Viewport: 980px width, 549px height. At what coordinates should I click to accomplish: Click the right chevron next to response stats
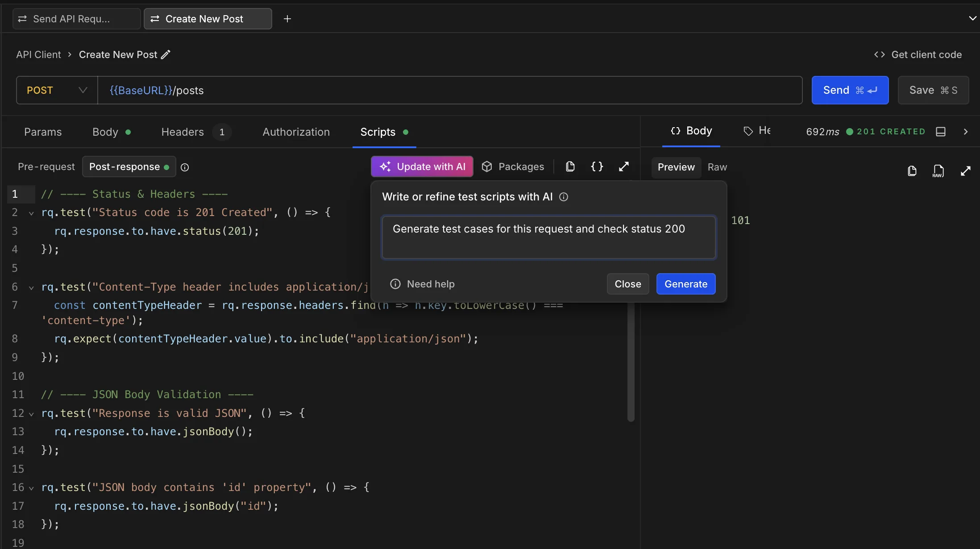[x=965, y=131]
